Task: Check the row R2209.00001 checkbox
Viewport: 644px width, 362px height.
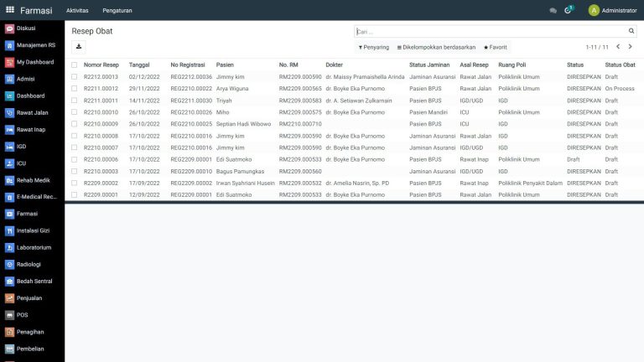Action: pyautogui.click(x=75, y=195)
